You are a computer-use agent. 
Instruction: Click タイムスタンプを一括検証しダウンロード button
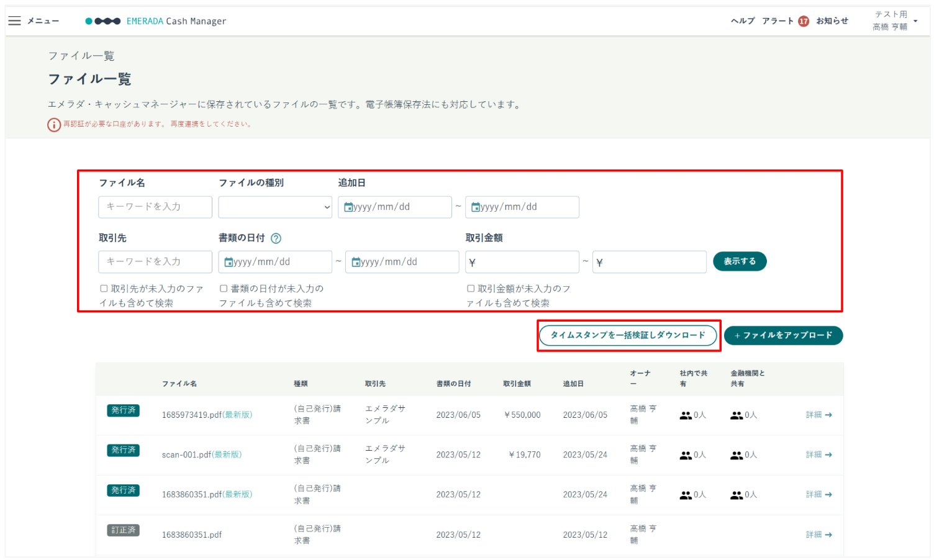pos(628,335)
